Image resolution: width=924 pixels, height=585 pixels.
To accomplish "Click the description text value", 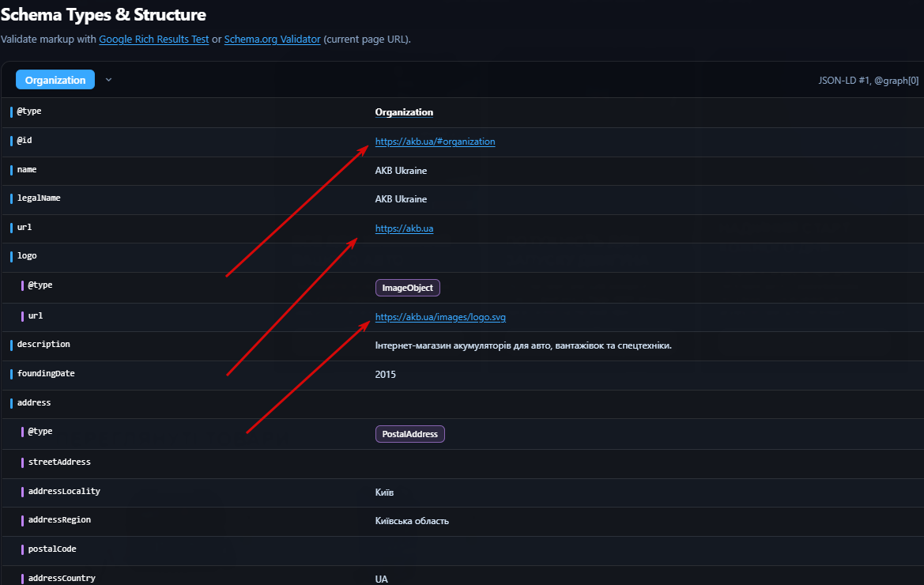I will [x=523, y=345].
